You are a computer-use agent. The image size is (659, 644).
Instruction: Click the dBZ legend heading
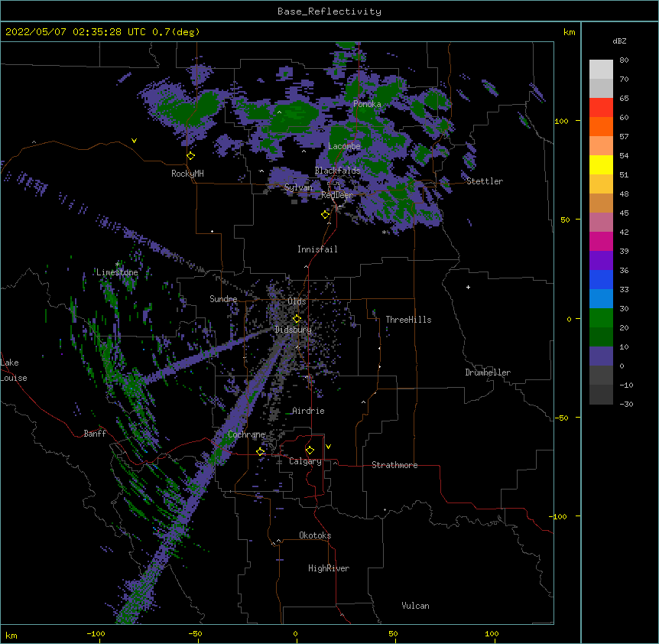(619, 41)
